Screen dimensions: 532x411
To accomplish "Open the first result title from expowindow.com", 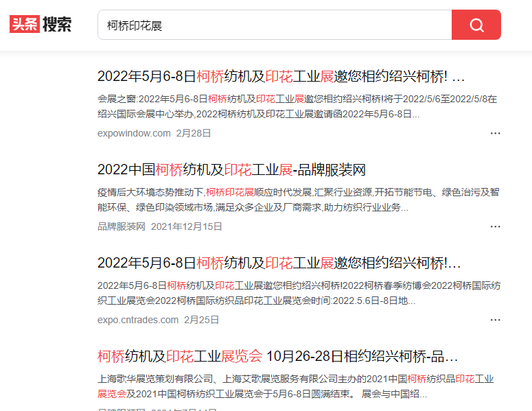I will [281, 76].
